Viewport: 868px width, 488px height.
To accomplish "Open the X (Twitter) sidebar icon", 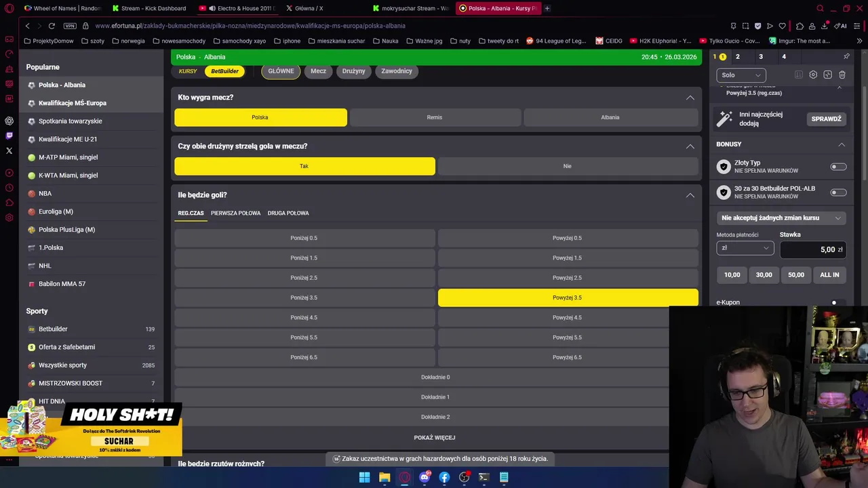I will [9, 150].
